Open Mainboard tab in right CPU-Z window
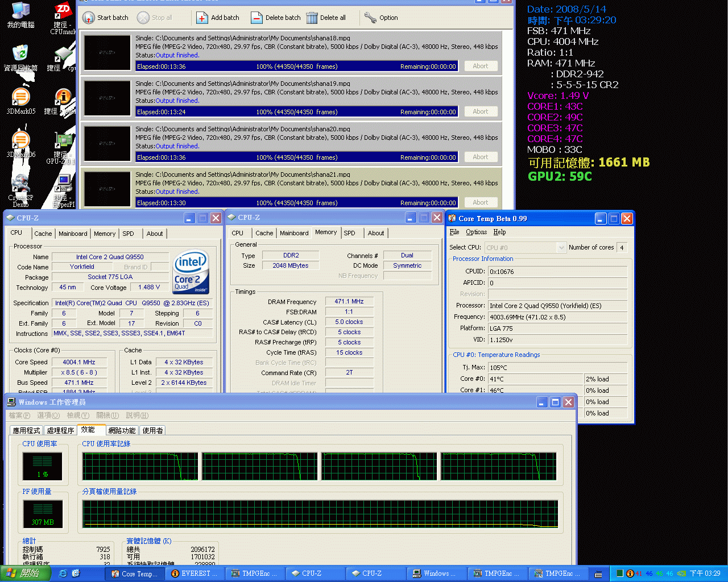Screen dimensions: 728x582 coord(294,233)
